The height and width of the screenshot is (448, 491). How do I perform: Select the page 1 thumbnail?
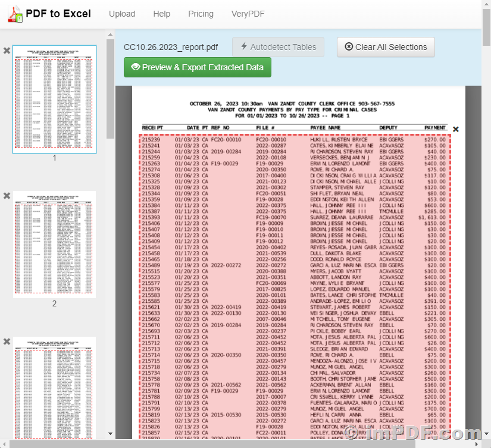(x=55, y=99)
